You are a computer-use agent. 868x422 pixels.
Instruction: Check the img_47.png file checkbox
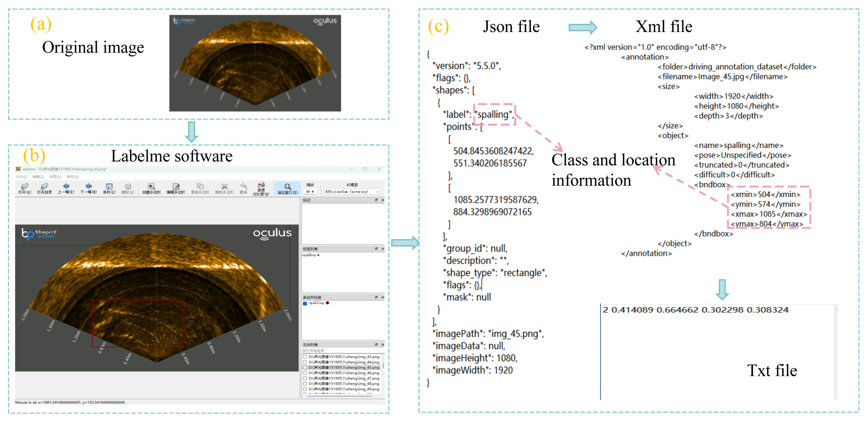pos(305,378)
